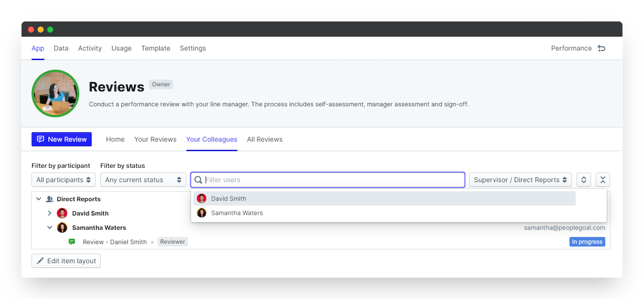Click the expand all rows icon
Image resolution: width=644 pixels, height=299 pixels.
click(x=583, y=180)
